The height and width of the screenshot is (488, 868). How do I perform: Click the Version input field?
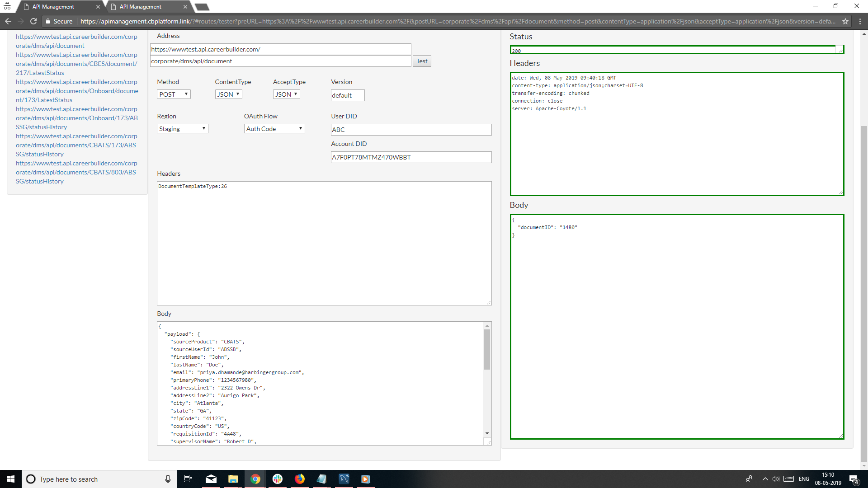pyautogui.click(x=348, y=95)
